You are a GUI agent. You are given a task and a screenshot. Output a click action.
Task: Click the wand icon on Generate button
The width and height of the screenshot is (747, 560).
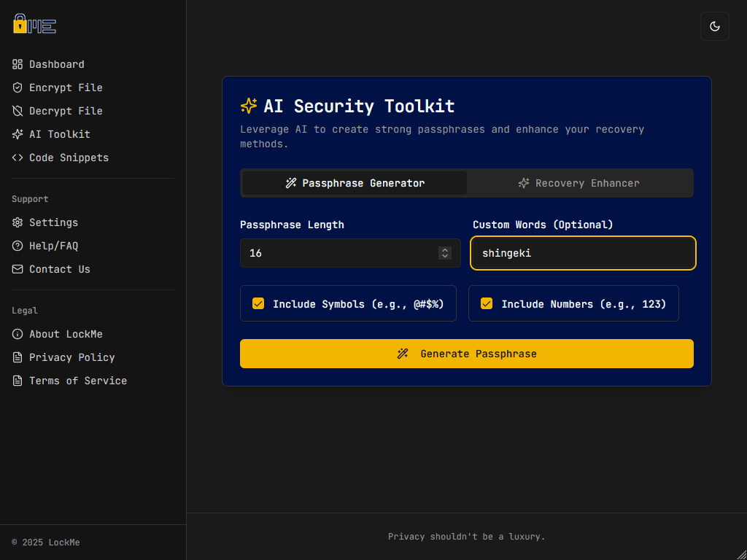click(403, 354)
